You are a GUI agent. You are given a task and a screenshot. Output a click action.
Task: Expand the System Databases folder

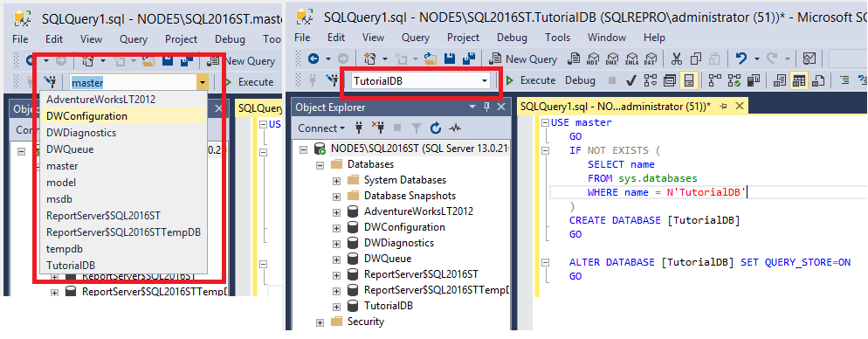pyautogui.click(x=336, y=180)
